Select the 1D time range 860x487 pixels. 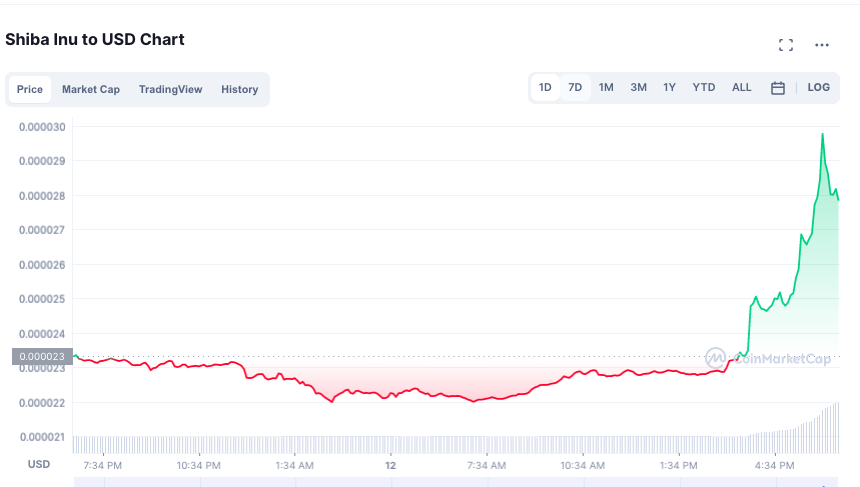tap(545, 87)
